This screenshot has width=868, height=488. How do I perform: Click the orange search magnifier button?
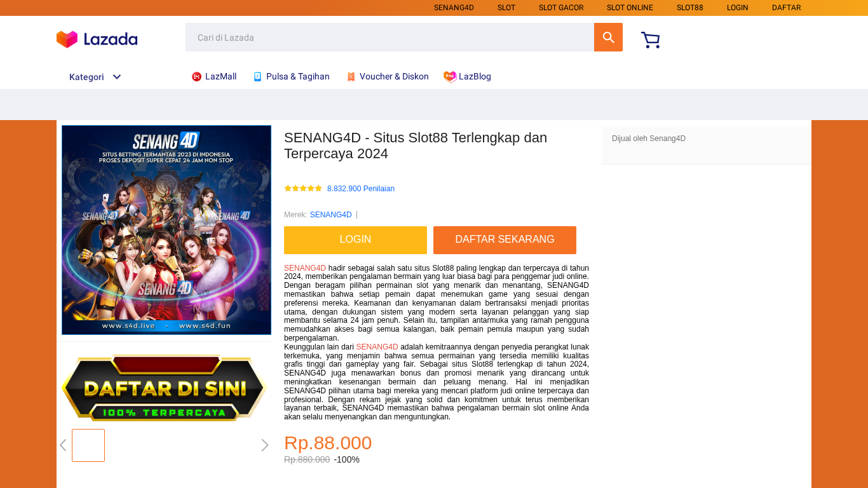608,37
